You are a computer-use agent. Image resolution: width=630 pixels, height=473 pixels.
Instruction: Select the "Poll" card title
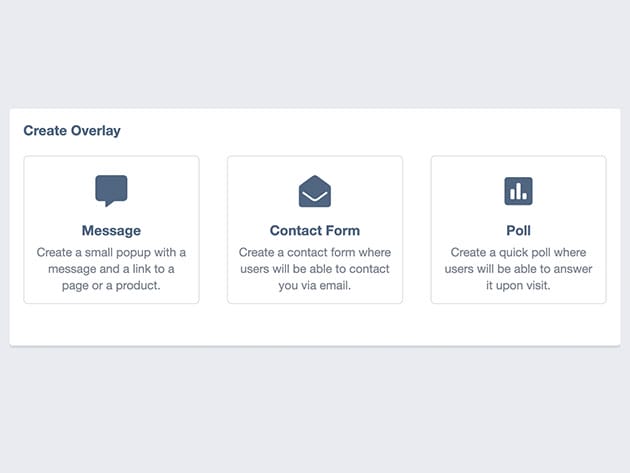pos(518,231)
